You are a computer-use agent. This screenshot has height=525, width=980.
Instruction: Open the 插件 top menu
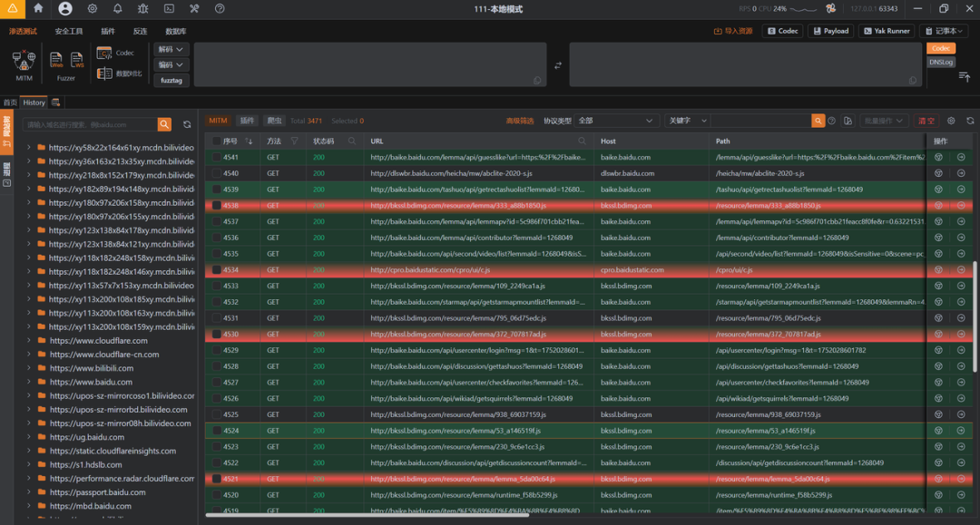[108, 31]
